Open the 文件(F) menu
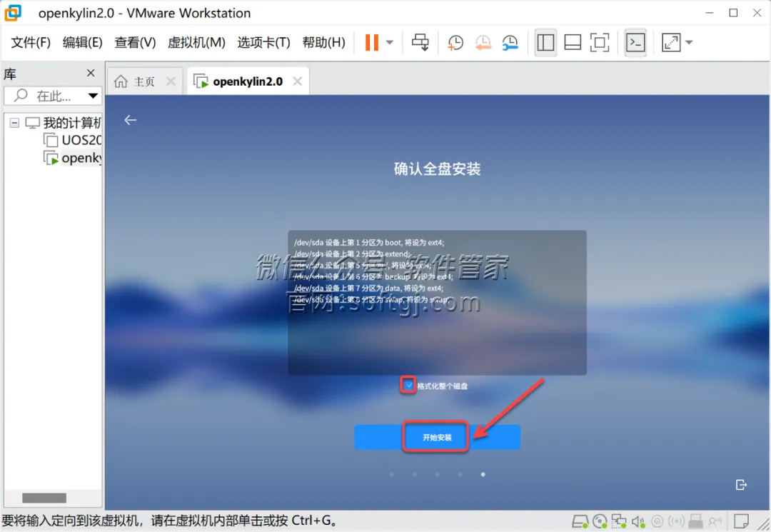The width and height of the screenshot is (771, 532). [31, 43]
